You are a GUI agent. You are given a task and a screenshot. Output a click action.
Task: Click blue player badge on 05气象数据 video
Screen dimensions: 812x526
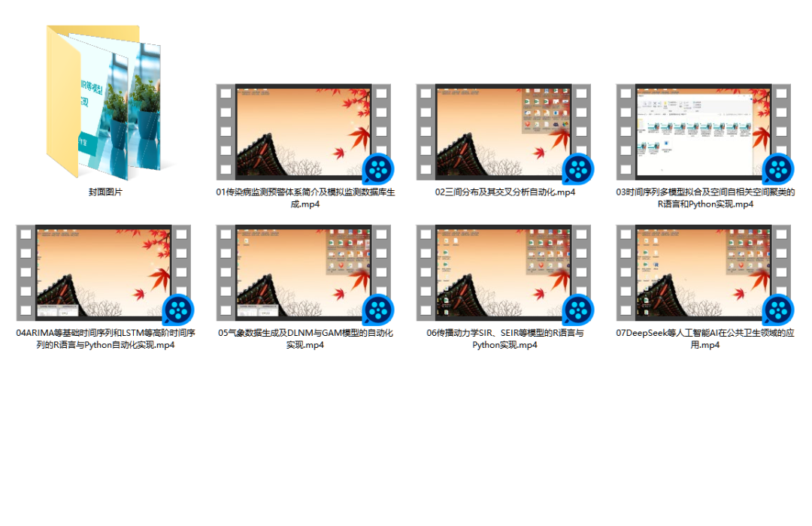point(378,310)
